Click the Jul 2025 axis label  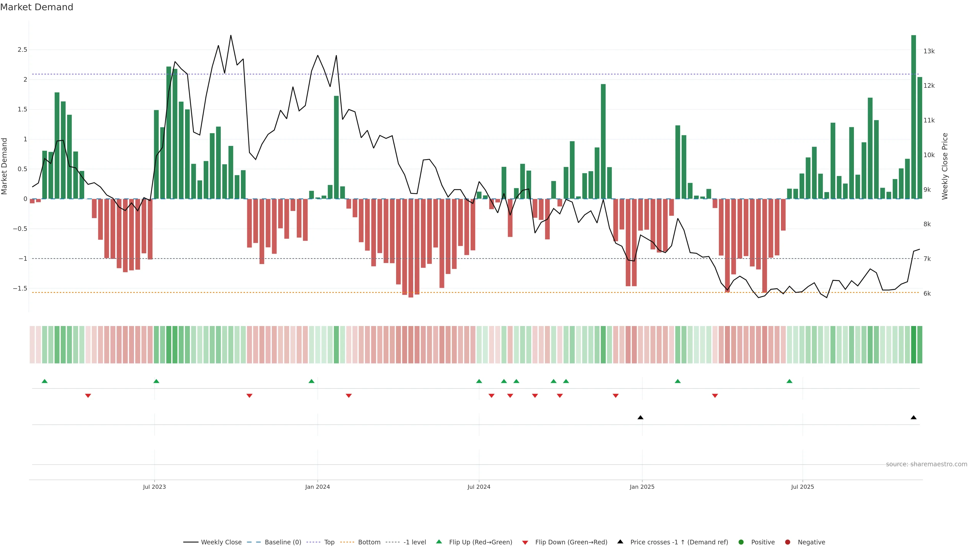click(802, 487)
